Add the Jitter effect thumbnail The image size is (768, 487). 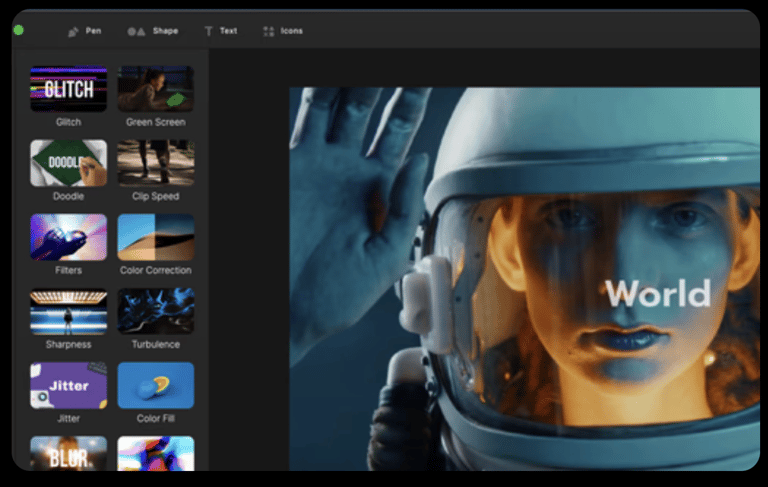coord(68,385)
